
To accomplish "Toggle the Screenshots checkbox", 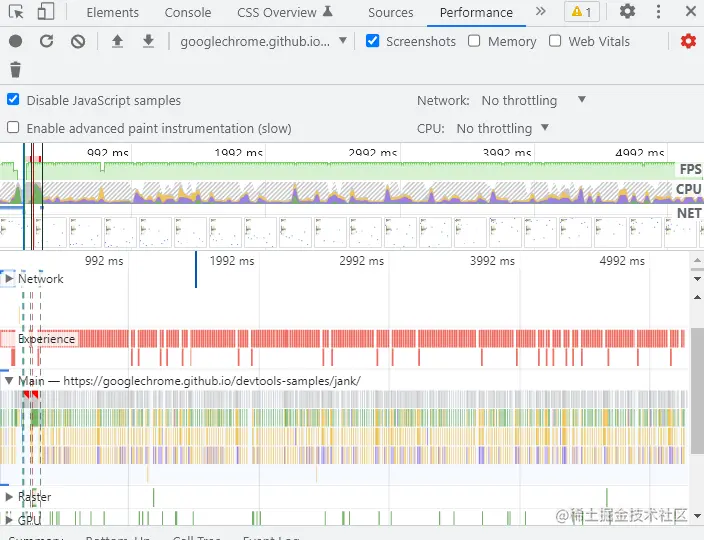I will [x=372, y=41].
